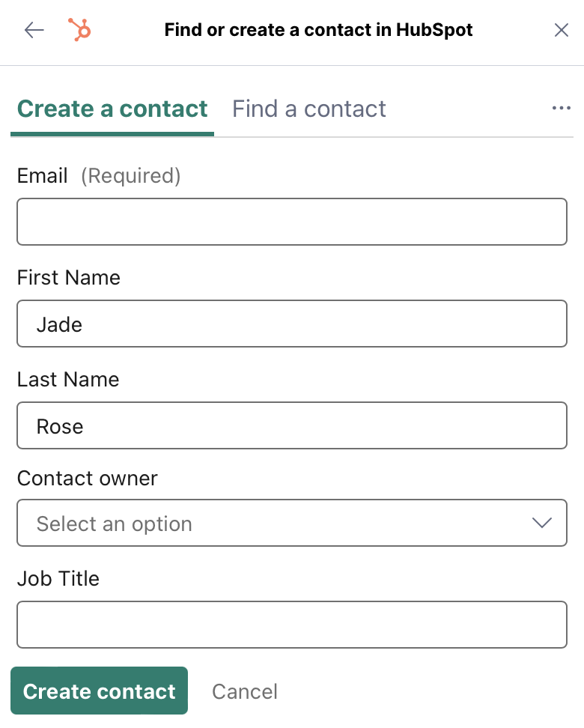This screenshot has height=728, width=584.
Task: Submit with the Create contact button
Action: [99, 691]
